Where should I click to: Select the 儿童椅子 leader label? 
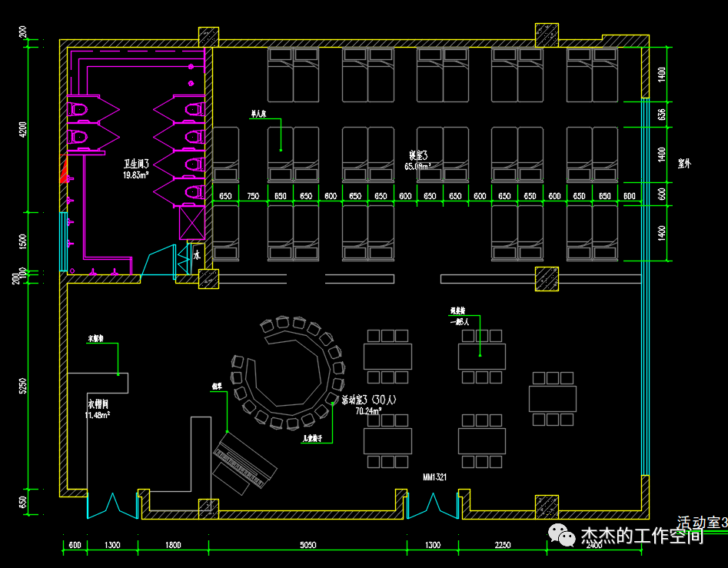312,438
